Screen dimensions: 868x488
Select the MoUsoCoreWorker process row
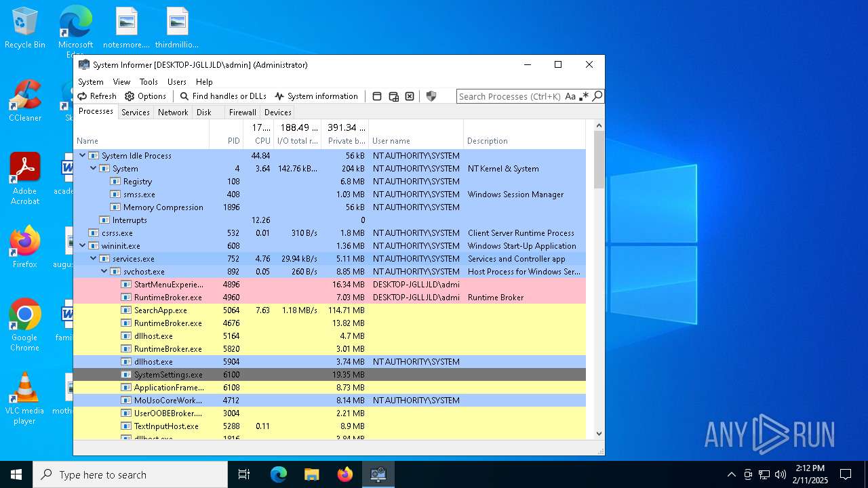pos(330,400)
